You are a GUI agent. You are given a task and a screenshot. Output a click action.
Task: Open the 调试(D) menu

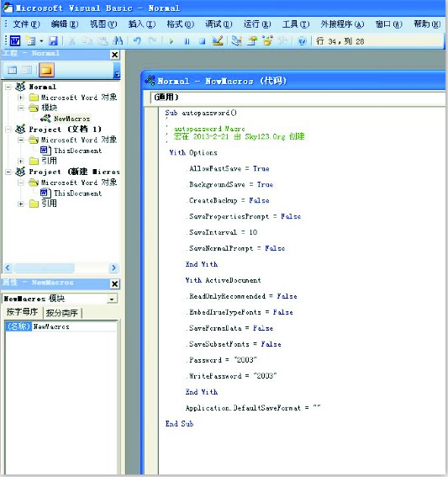(x=219, y=24)
